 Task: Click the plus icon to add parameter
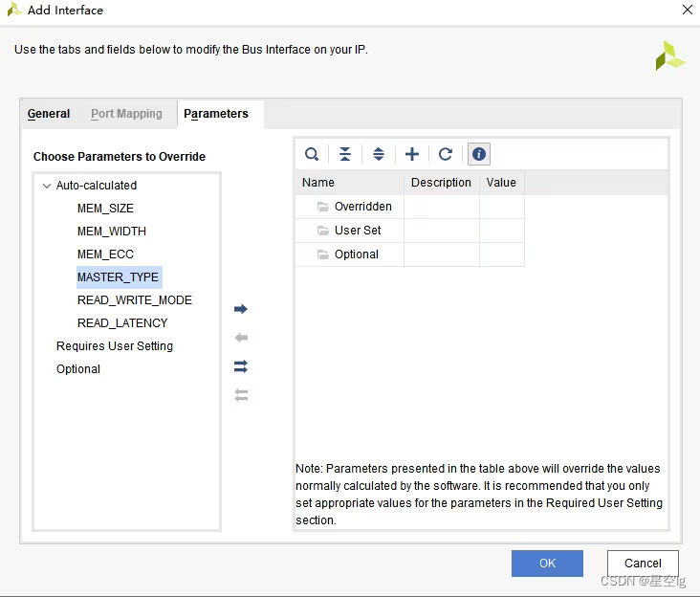click(412, 154)
